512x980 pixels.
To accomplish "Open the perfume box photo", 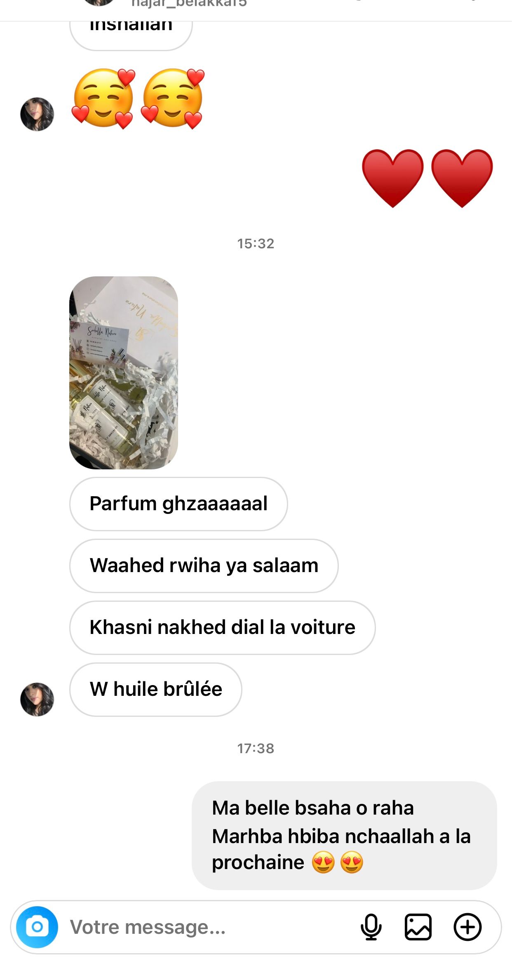I will click(124, 372).
